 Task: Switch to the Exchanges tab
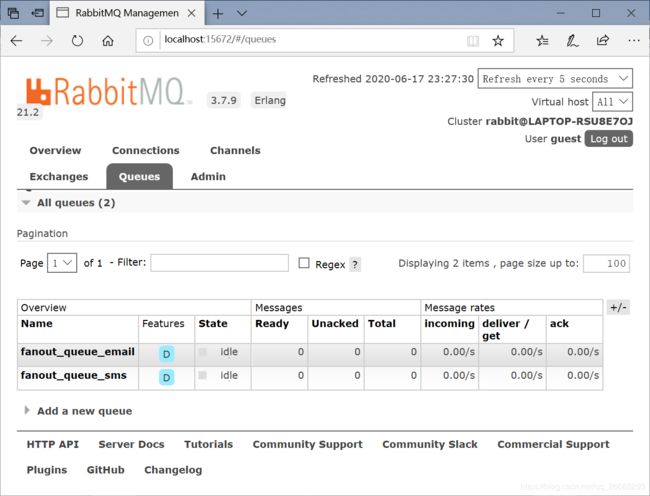pos(59,177)
